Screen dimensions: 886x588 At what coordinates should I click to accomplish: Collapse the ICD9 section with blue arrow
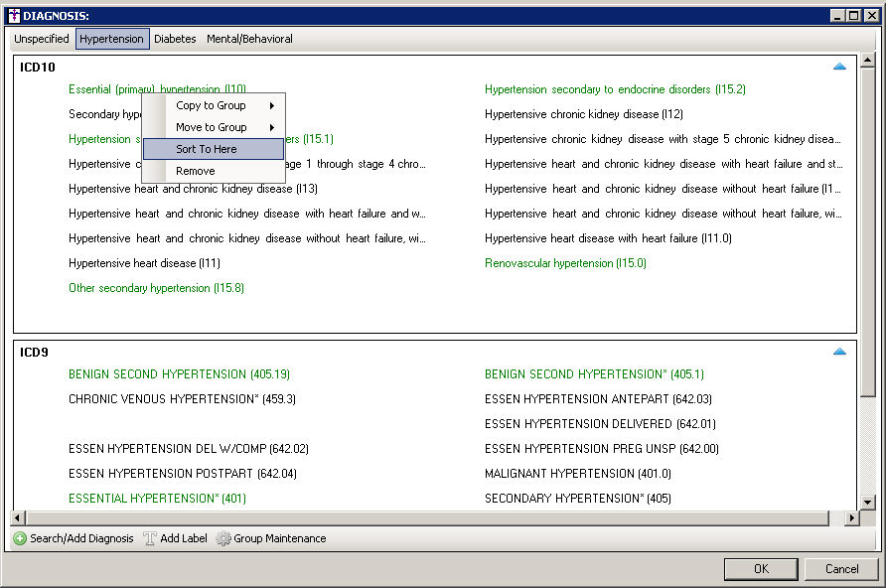point(839,352)
